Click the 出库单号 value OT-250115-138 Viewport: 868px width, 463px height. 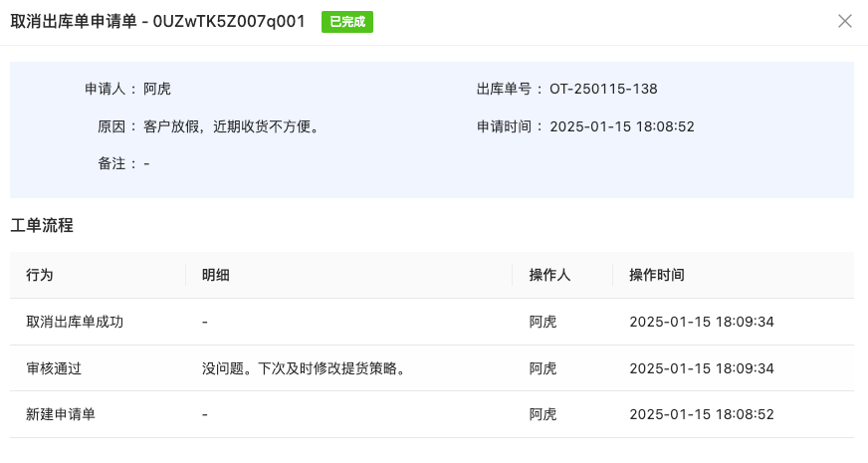pyautogui.click(x=603, y=89)
